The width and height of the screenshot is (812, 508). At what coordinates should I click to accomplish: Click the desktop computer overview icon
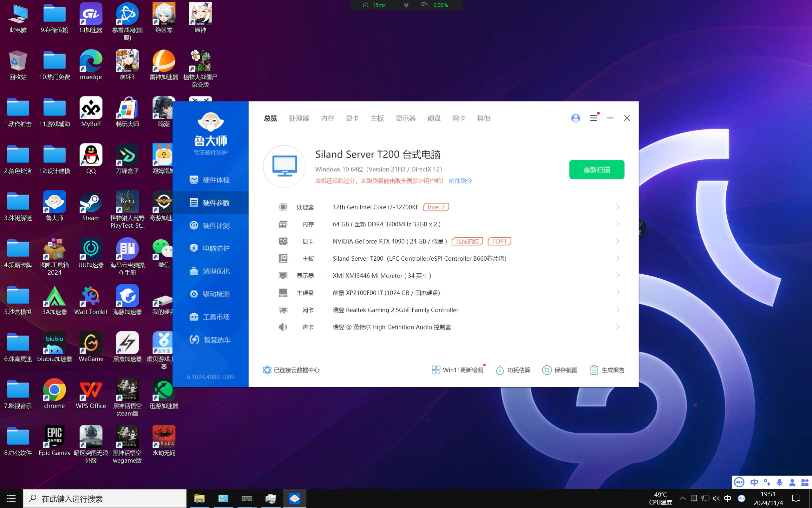point(284,166)
